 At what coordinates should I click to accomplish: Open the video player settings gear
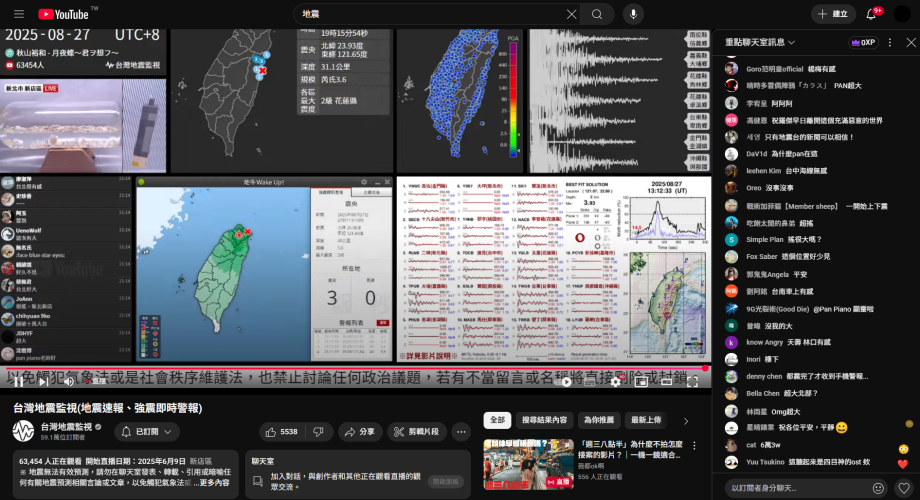tap(615, 382)
